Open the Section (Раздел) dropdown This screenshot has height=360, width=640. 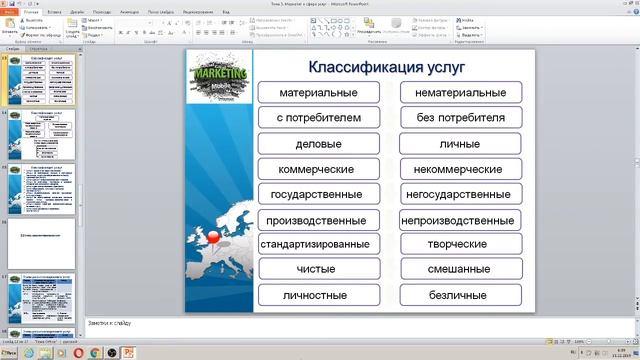pos(93,35)
